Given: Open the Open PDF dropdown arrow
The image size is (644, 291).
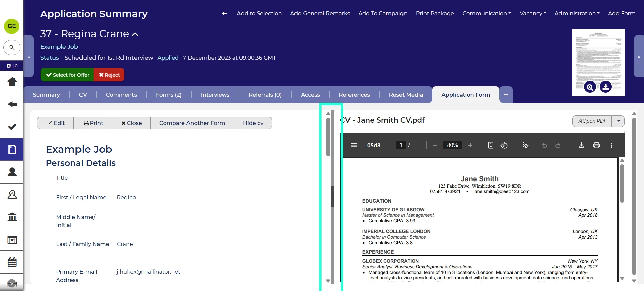Looking at the screenshot, I should (618, 121).
